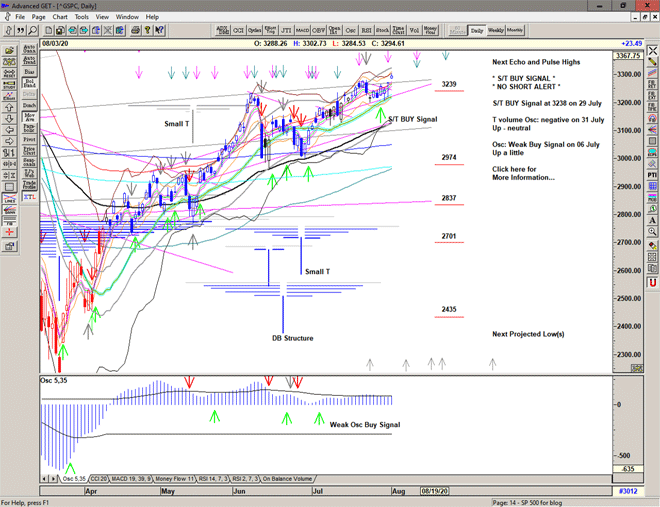Open the Window menu
The height and width of the screenshot is (507, 660).
[127, 17]
